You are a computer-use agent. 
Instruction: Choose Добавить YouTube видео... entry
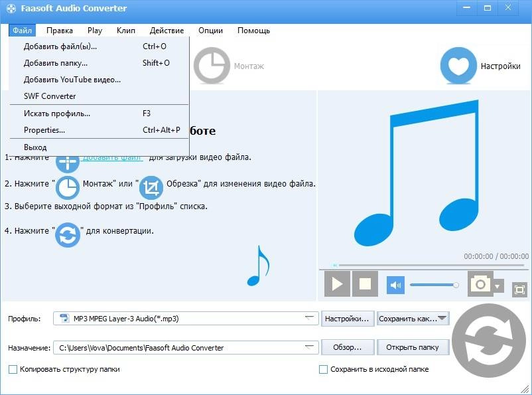(99, 80)
